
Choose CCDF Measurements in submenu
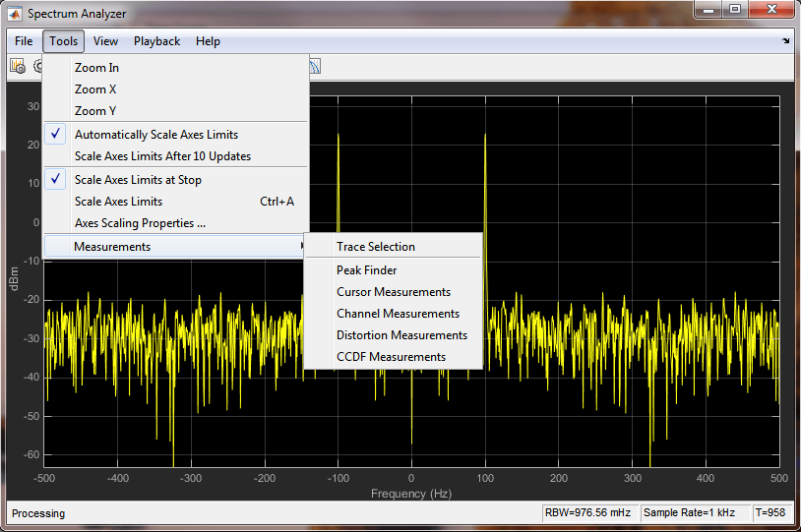point(393,357)
